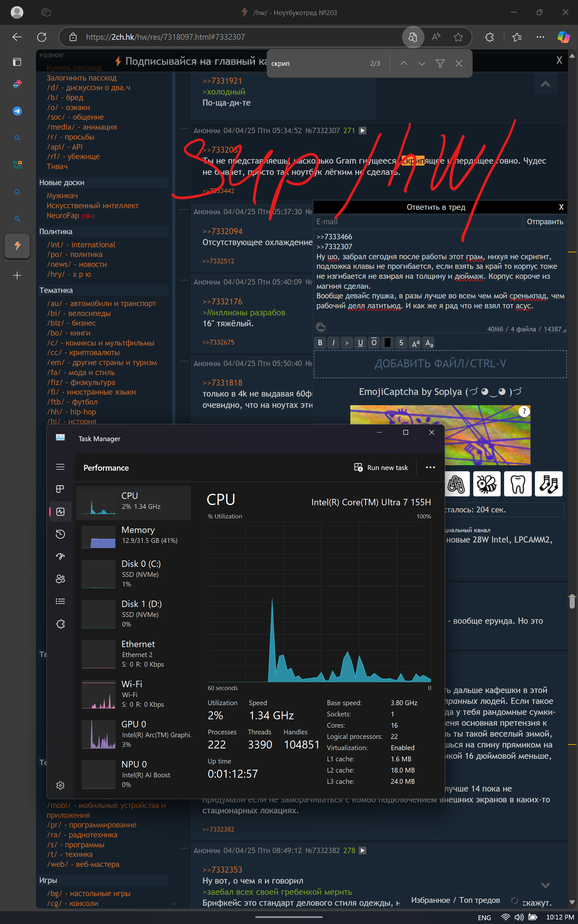
Task: Open Startup apps icon in Task Manager
Action: click(x=60, y=556)
